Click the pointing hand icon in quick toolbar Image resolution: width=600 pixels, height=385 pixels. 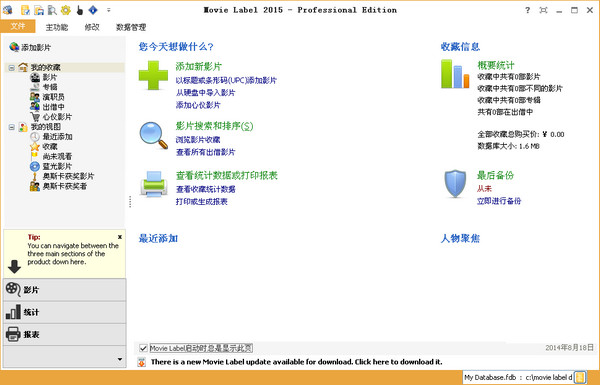tap(80, 10)
